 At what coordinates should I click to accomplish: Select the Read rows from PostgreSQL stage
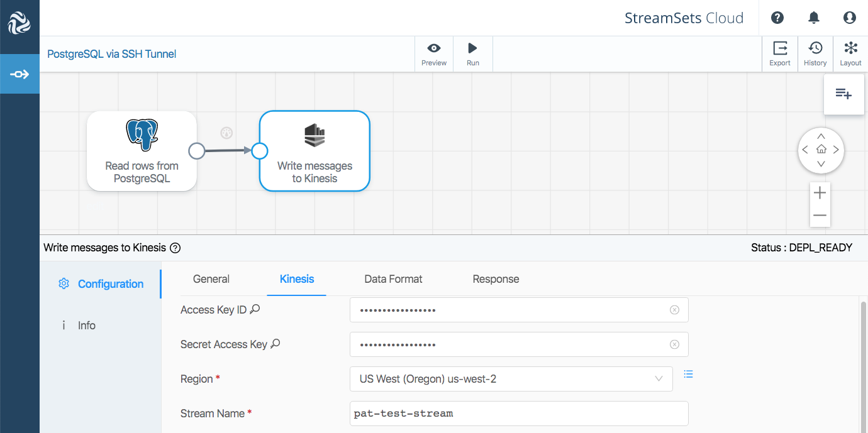tap(142, 151)
